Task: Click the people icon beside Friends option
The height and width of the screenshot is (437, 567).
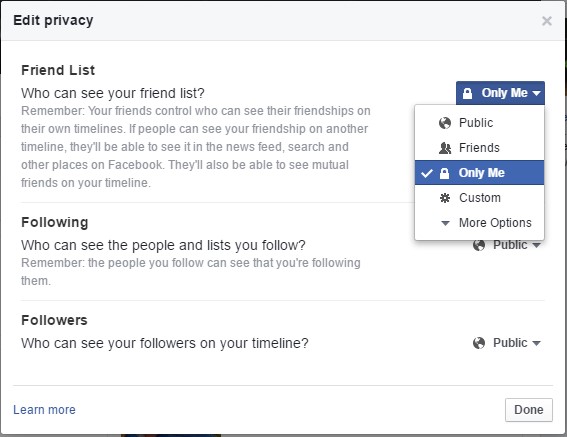Action: (445, 148)
